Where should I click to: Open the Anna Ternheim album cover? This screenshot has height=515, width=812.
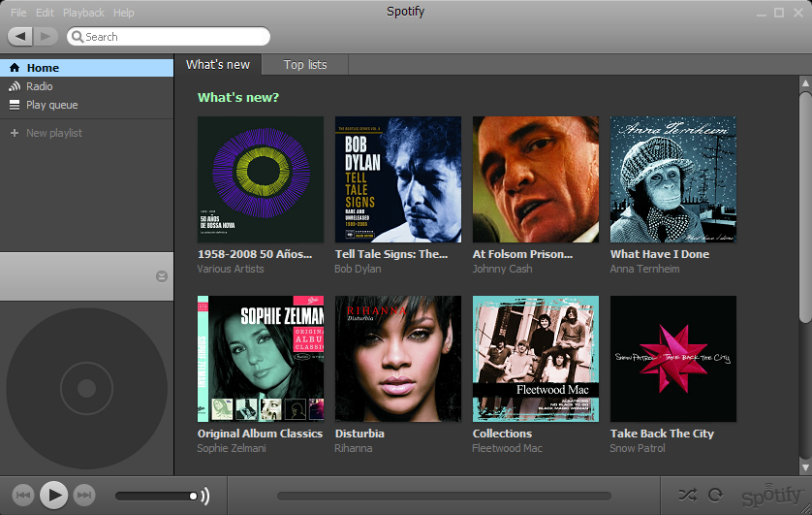point(673,179)
